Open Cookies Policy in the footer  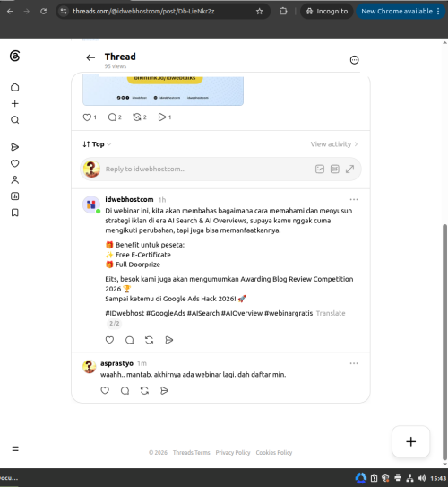(274, 453)
